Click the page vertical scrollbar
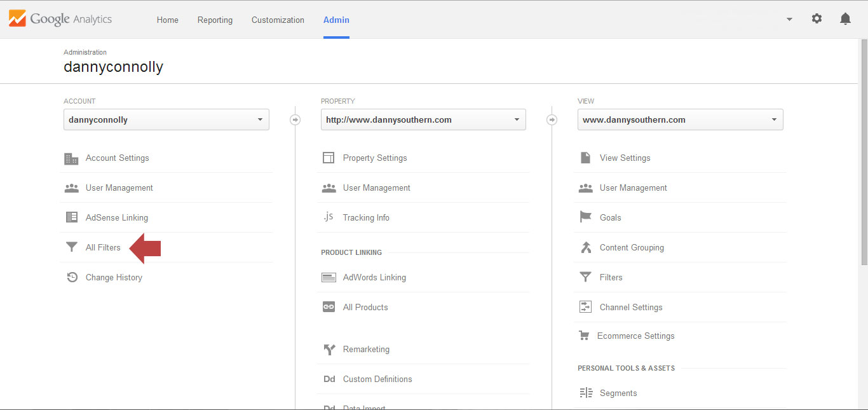The height and width of the screenshot is (410, 868). click(864, 153)
